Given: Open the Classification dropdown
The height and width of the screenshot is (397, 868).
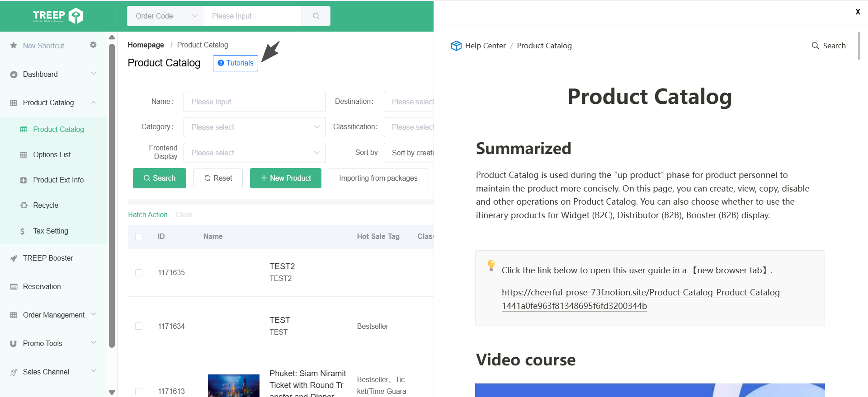Looking at the screenshot, I should (x=409, y=127).
